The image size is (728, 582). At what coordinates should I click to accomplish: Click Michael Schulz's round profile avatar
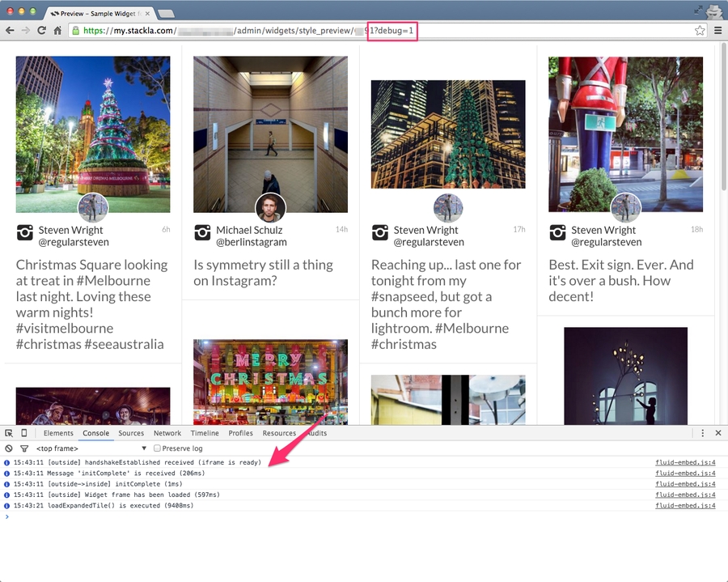tap(270, 208)
